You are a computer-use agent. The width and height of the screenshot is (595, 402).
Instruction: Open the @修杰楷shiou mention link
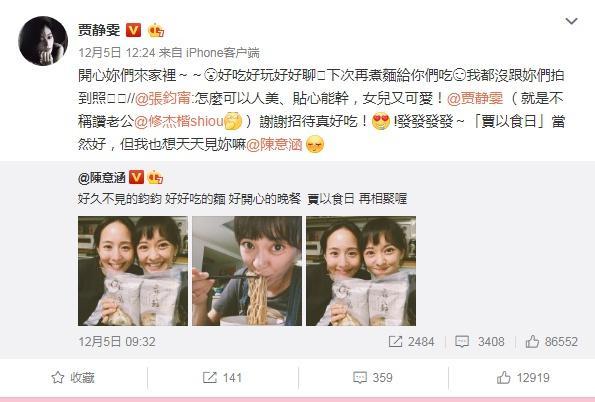coord(179,121)
